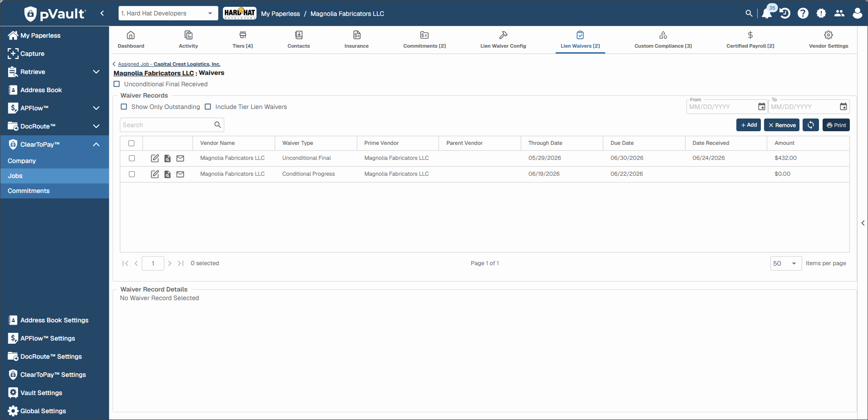This screenshot has height=420, width=868.
Task: Go to the first page of records
Action: click(125, 263)
